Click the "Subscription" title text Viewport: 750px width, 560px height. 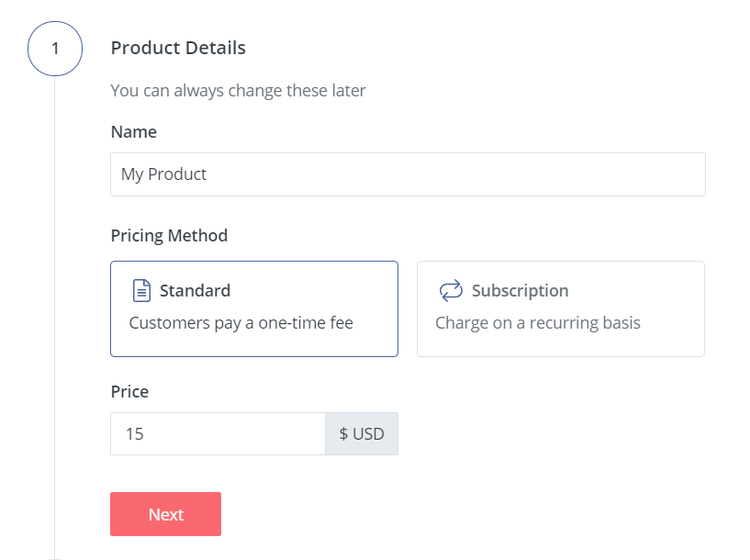tap(520, 291)
